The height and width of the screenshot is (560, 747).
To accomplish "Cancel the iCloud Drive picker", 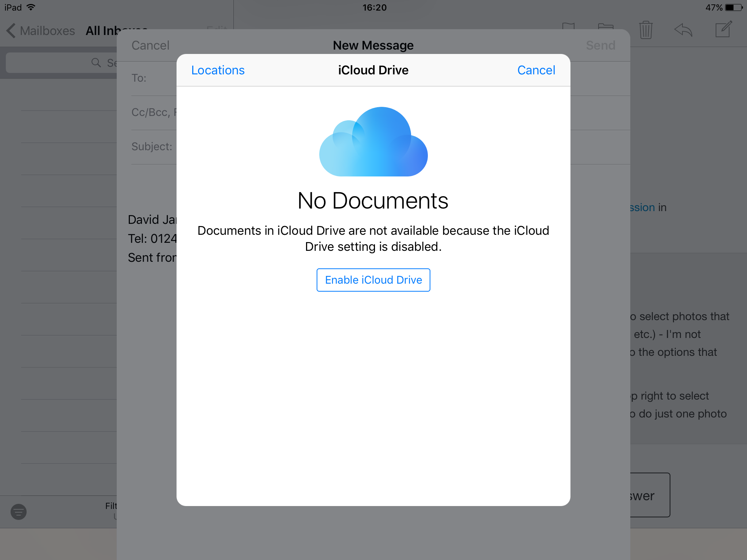I will tap(536, 70).
